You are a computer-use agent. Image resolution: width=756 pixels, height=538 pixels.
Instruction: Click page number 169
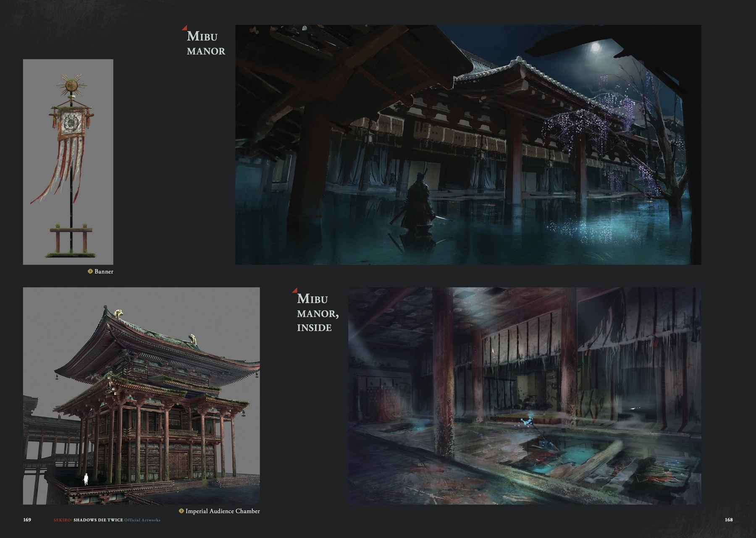pos(27,520)
